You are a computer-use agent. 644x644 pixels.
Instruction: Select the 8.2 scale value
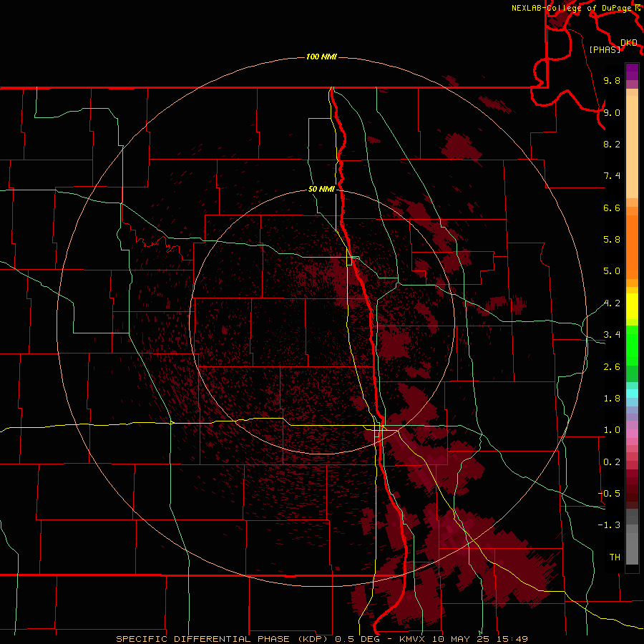coord(612,144)
